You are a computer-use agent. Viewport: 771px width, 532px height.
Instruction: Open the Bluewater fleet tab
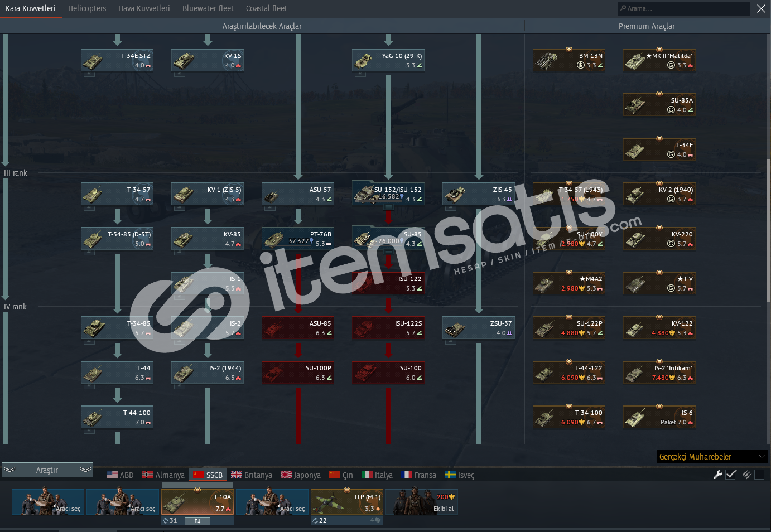coord(208,8)
